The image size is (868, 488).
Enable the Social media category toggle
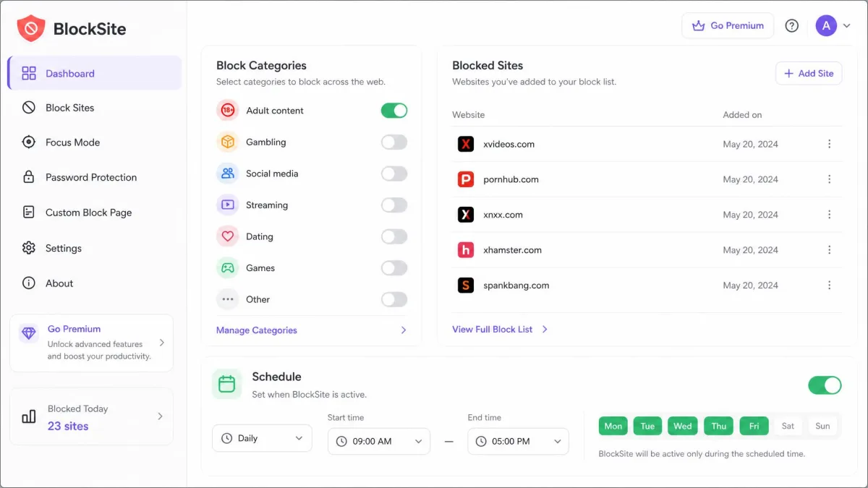point(394,174)
